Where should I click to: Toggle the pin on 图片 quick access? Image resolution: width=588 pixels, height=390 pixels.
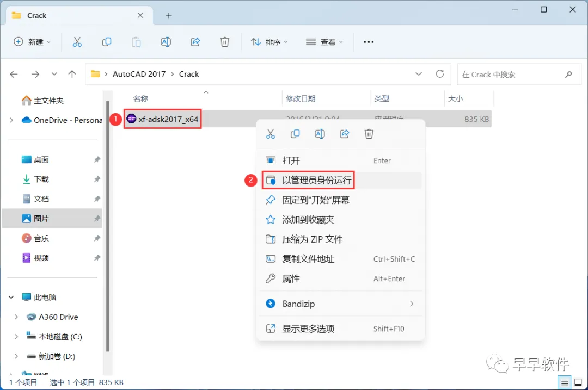(97, 219)
